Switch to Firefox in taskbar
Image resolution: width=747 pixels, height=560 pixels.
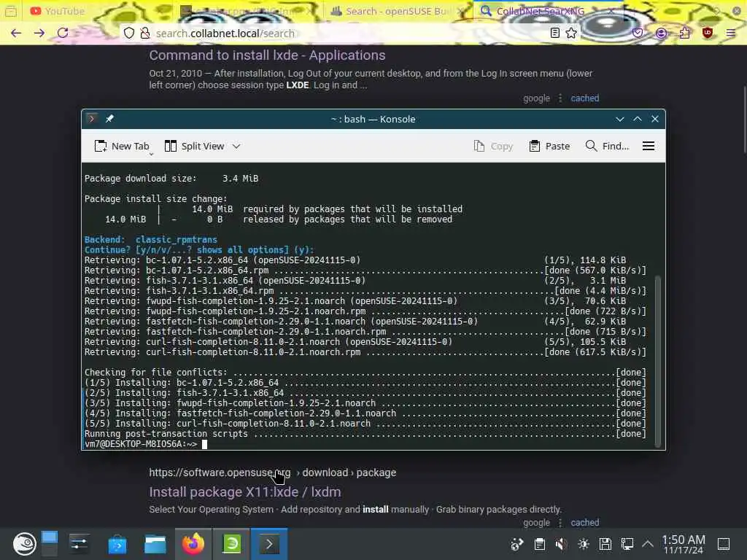tap(193, 544)
